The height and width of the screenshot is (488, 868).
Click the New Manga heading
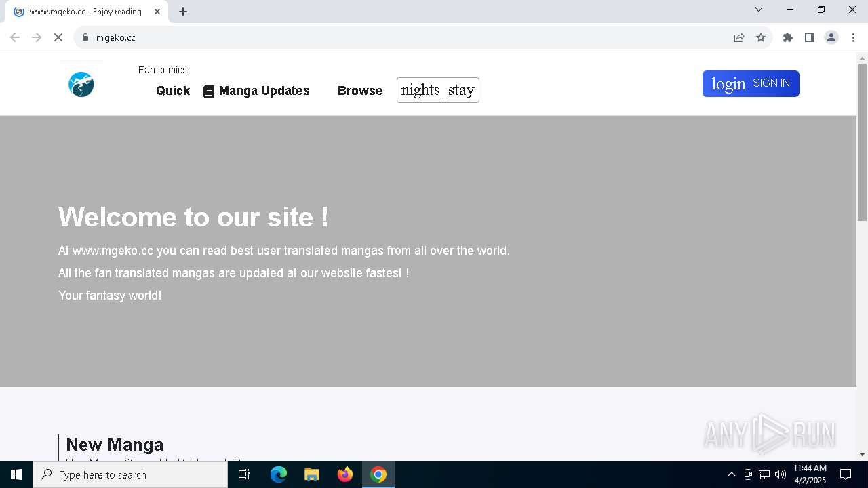click(x=115, y=445)
